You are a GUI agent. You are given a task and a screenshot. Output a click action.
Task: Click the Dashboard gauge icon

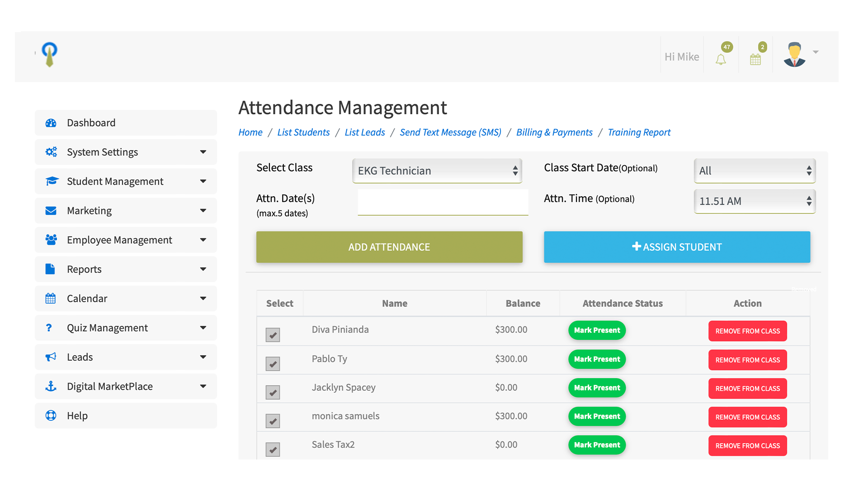coord(51,123)
